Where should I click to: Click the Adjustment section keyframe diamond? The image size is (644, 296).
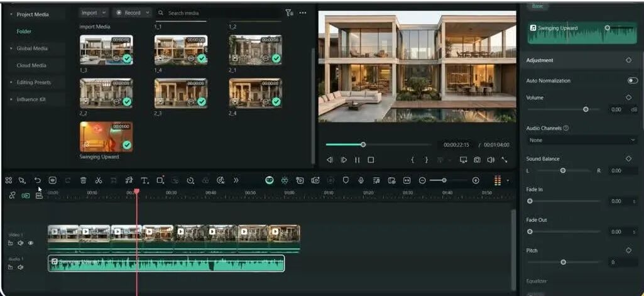(628, 60)
